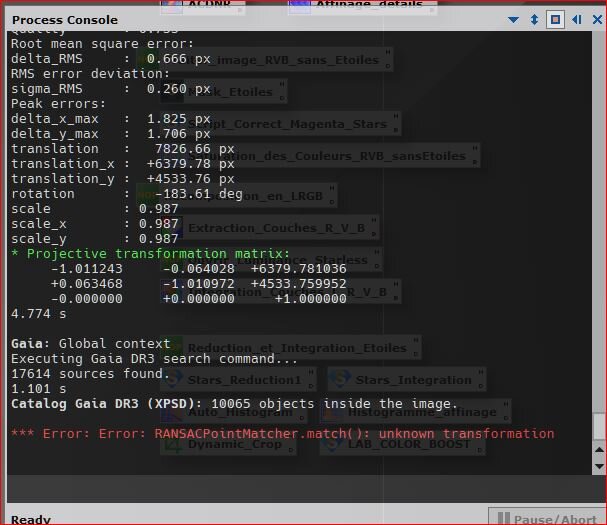Click the console vertical scrollbar thumb
Screen dimensions: 607x525
click(599, 427)
